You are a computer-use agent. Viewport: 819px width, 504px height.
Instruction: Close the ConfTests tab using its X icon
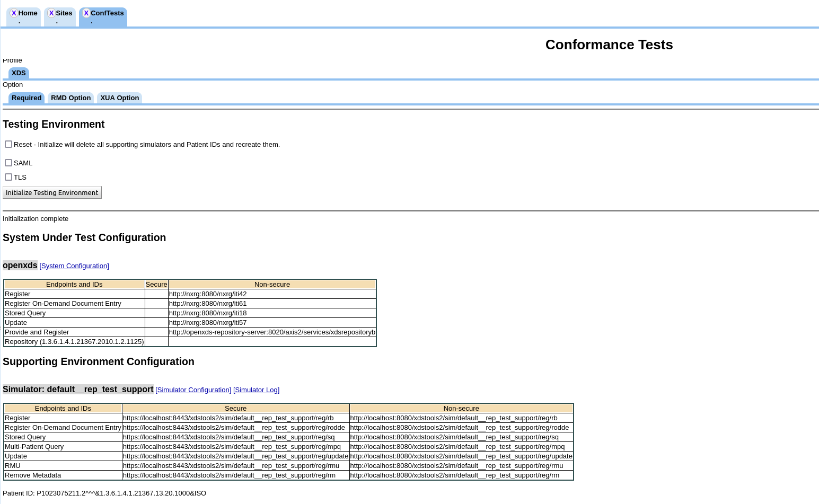pyautogui.click(x=86, y=13)
